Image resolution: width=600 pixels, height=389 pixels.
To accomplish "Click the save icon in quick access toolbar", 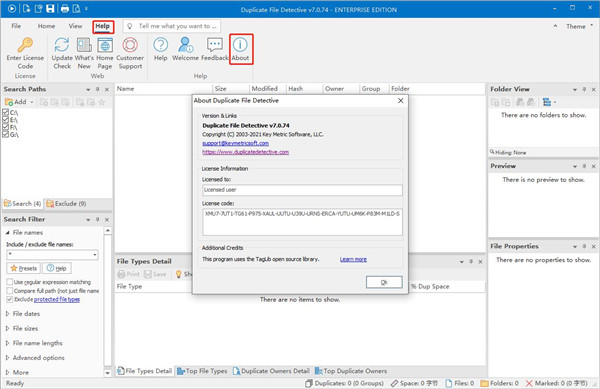I will coord(50,8).
